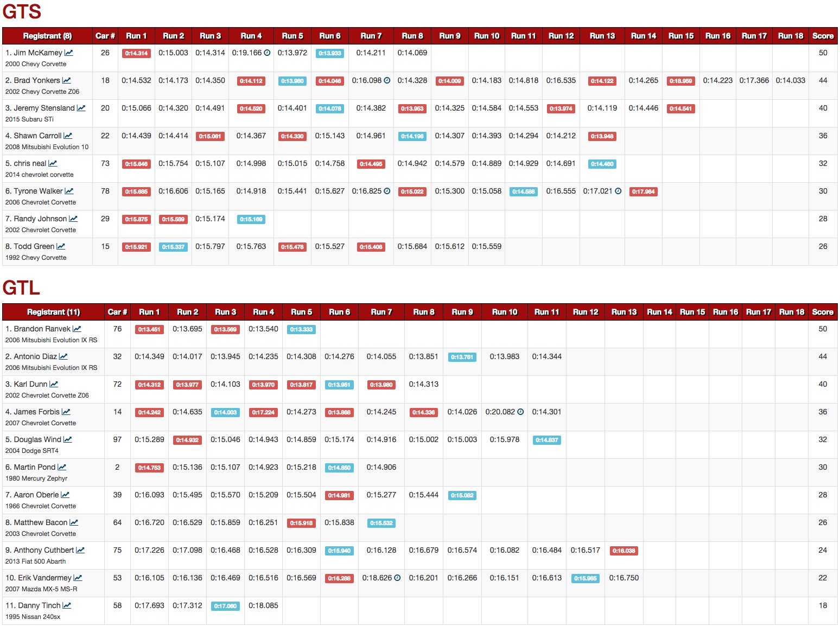Click chart icon beside Karl Dunn
Screen dimensions: 840x626
click(x=54, y=385)
